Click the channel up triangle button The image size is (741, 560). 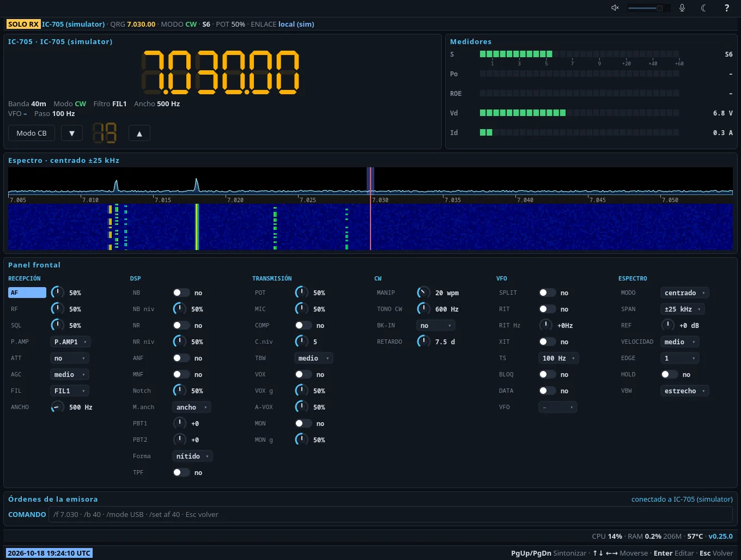click(139, 133)
